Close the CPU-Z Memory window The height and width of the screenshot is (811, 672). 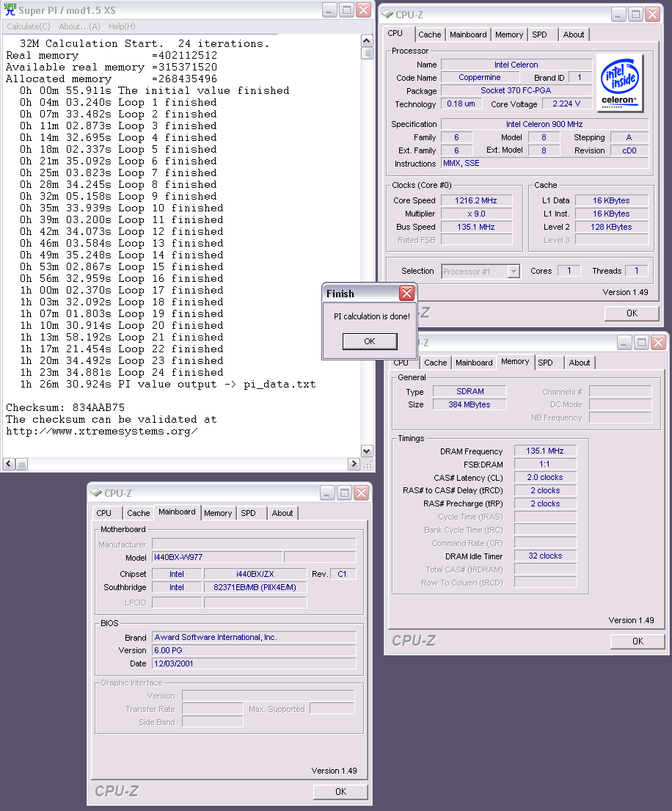[x=658, y=342]
